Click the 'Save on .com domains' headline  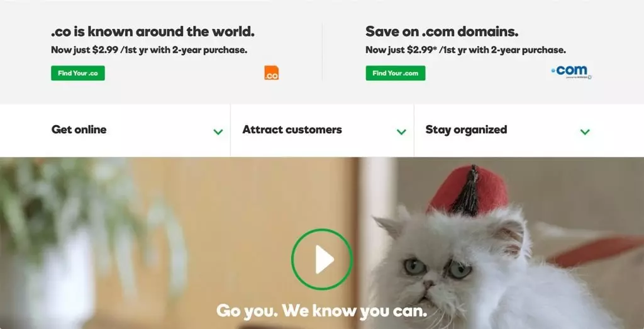[442, 31]
